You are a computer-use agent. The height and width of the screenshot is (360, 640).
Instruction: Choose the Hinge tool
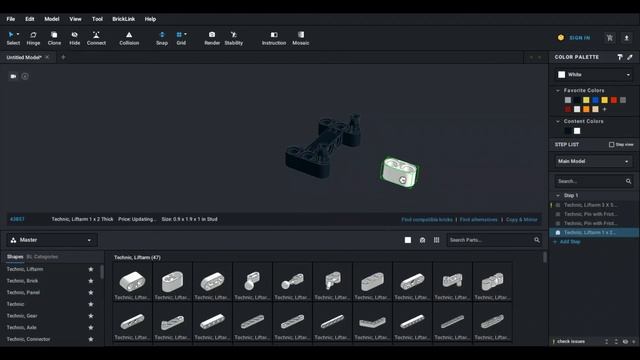pyautogui.click(x=33, y=38)
